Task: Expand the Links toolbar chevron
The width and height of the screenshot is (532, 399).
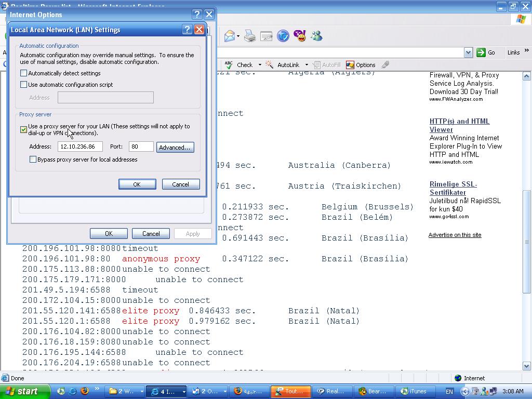Action: coord(526,51)
